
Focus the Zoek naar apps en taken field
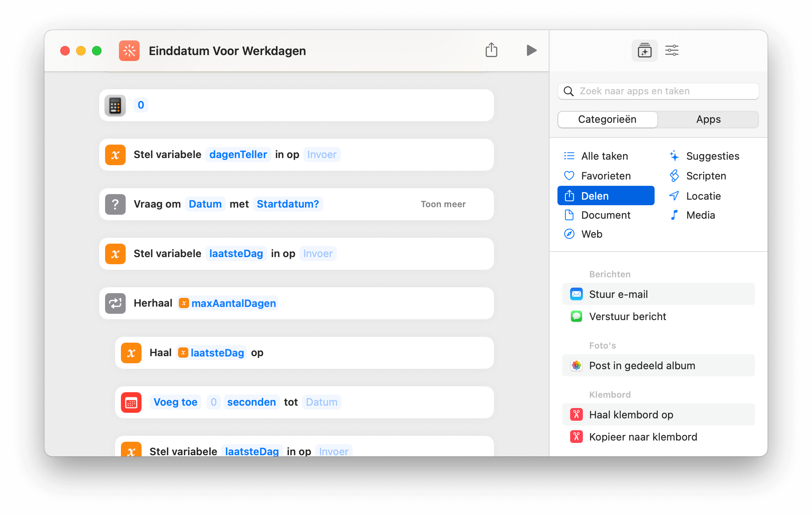pyautogui.click(x=658, y=91)
